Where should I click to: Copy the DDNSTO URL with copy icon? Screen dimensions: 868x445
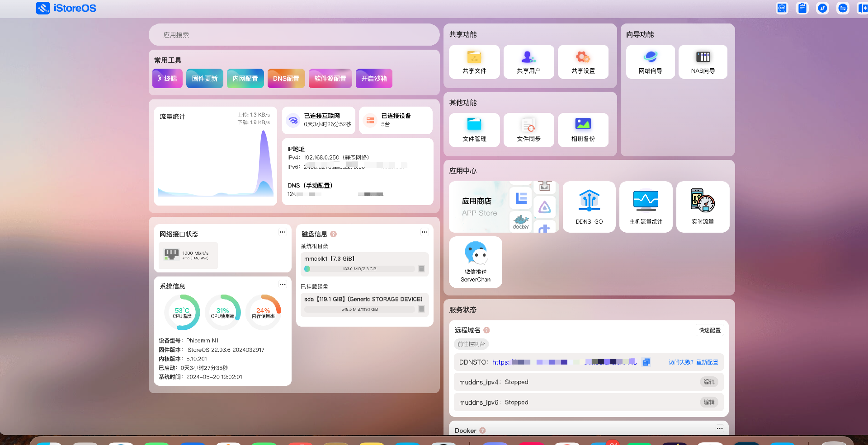tap(646, 362)
